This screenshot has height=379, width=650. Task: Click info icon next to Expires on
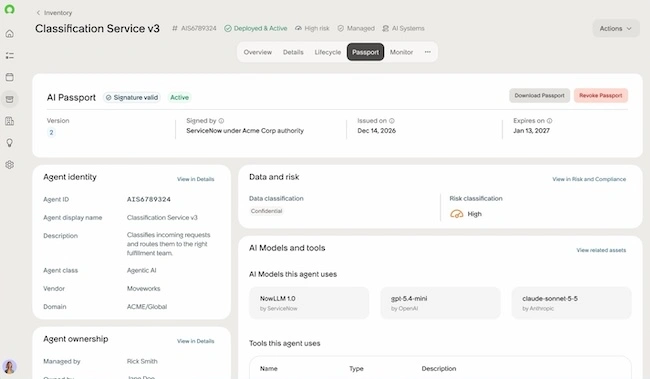[x=549, y=121]
